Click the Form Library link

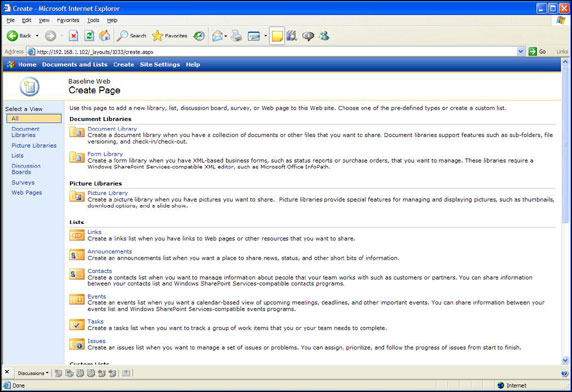(105, 154)
